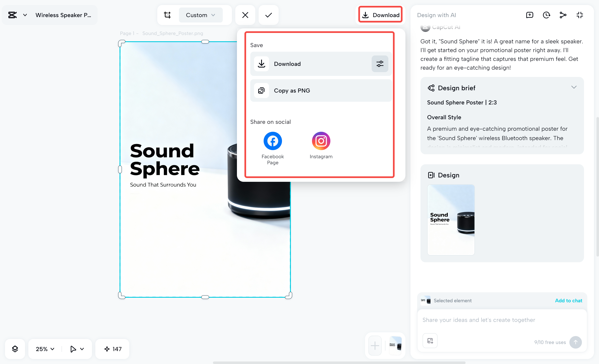The image size is (599, 364).
Task: Share to Instagram
Action: 321,146
